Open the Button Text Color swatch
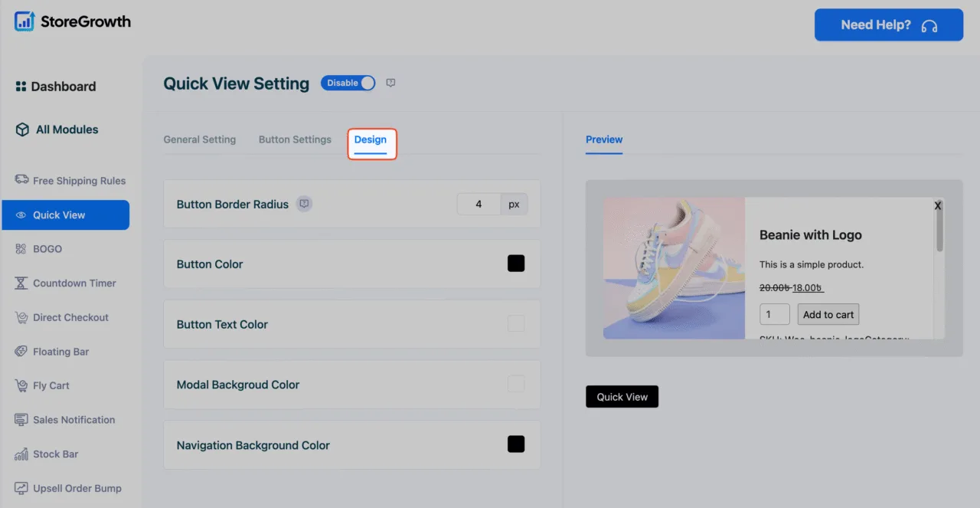Viewport: 980px width, 508px height. (x=516, y=323)
